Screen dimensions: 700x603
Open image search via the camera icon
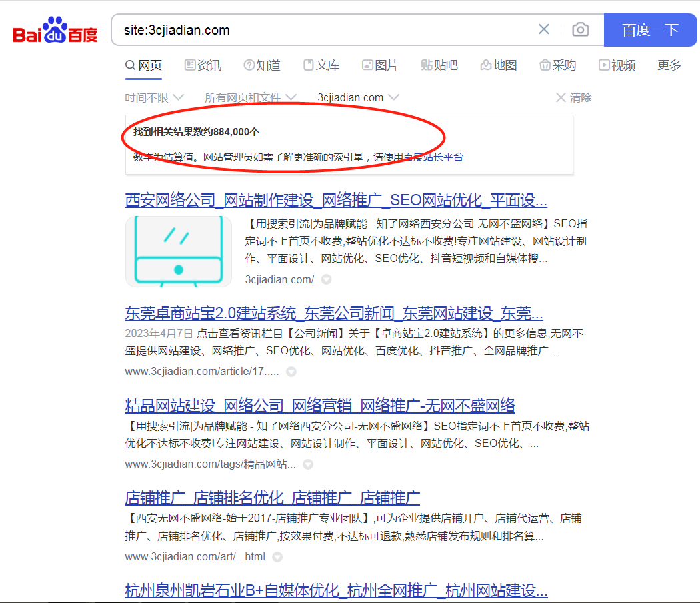581,29
